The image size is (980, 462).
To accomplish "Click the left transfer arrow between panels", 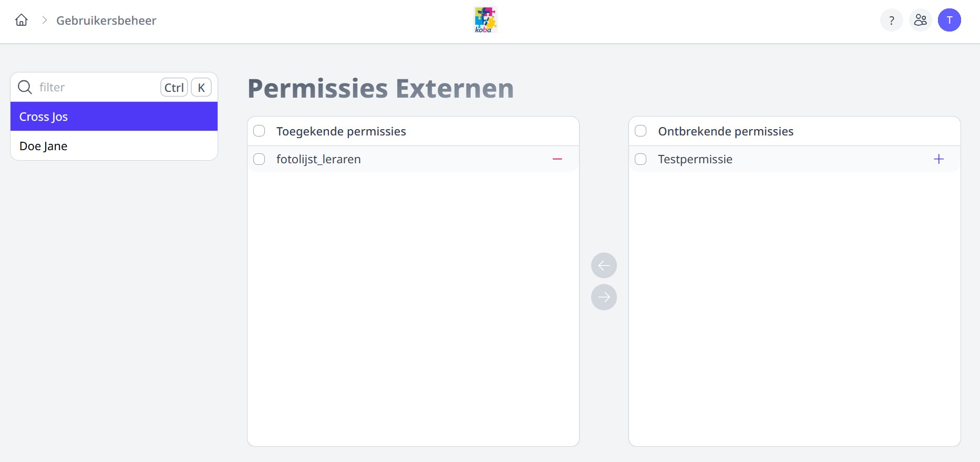I will (604, 265).
